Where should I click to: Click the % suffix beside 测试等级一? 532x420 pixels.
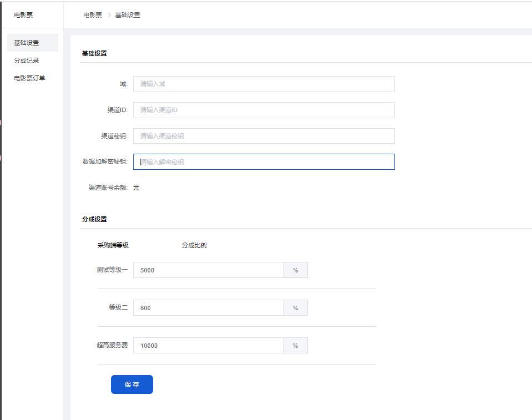296,270
